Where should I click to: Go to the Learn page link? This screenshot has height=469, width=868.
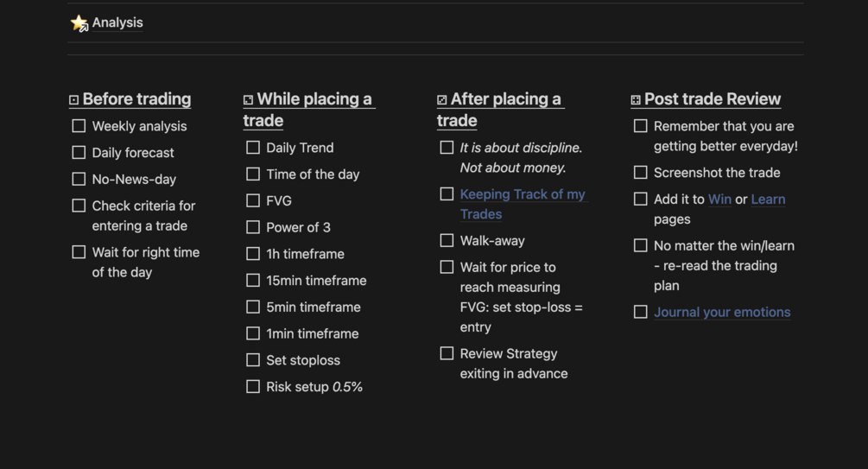coord(768,200)
